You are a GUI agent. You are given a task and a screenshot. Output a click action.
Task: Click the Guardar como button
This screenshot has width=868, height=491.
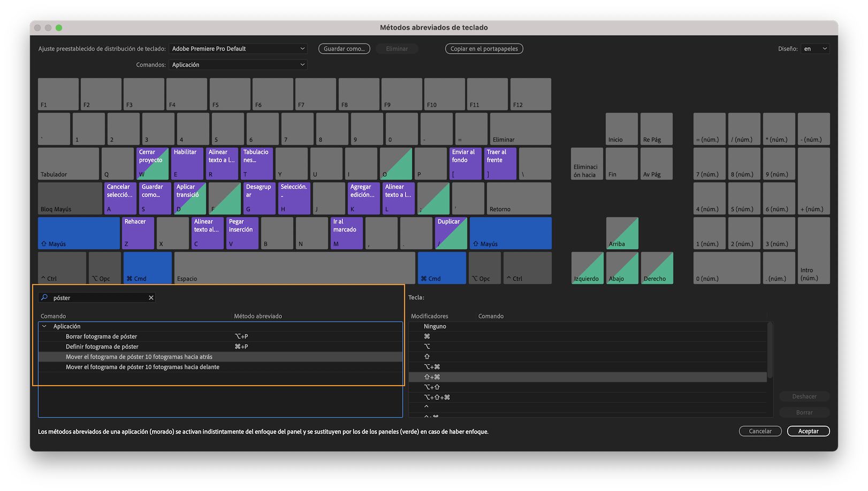pos(344,48)
